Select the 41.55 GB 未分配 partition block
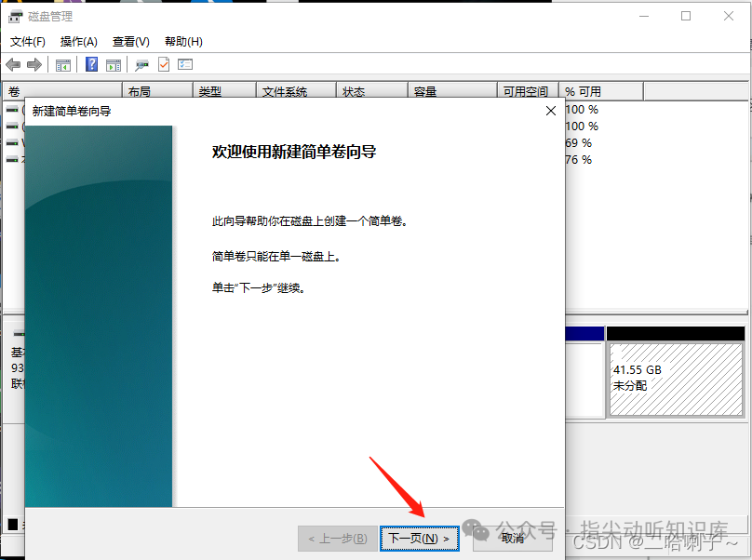The width and height of the screenshot is (752, 560). click(x=676, y=379)
